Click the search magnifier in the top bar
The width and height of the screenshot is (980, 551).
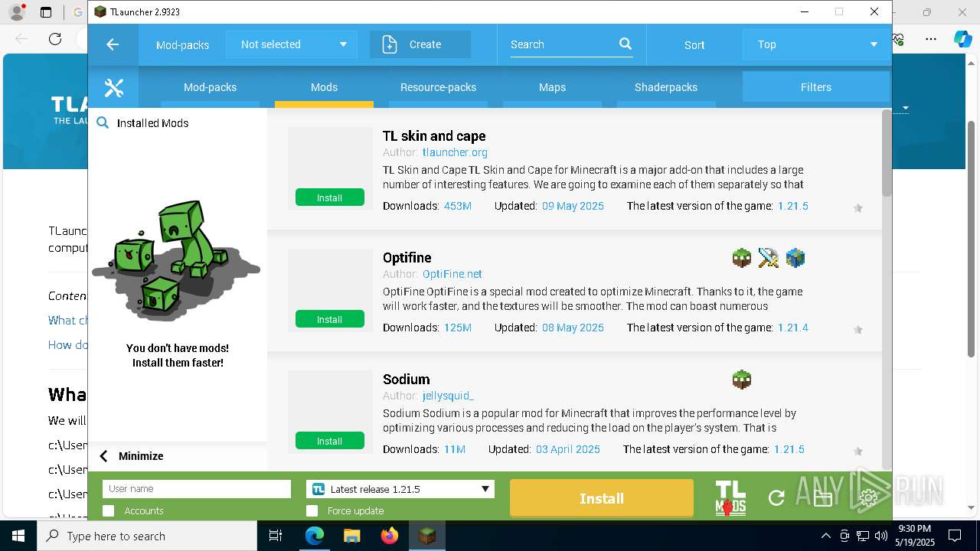(626, 44)
